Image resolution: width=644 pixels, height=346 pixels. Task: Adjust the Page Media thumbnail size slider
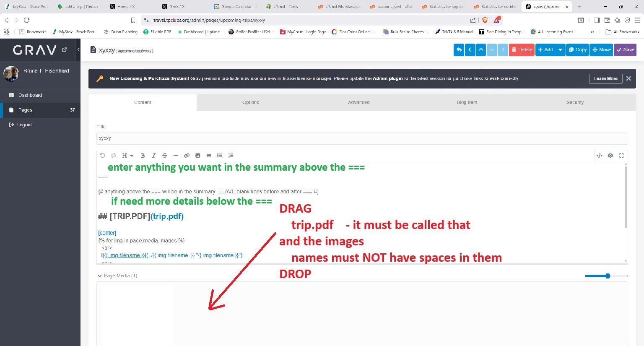(x=608, y=276)
